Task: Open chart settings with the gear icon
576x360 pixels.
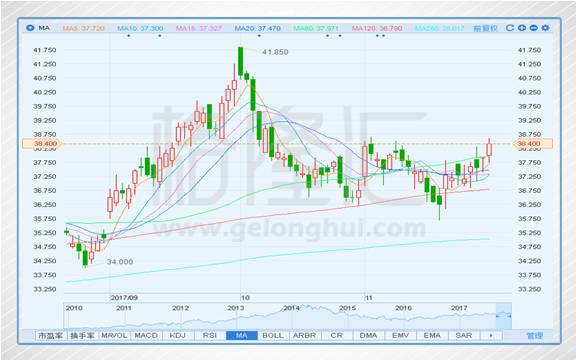Action: click(x=546, y=28)
